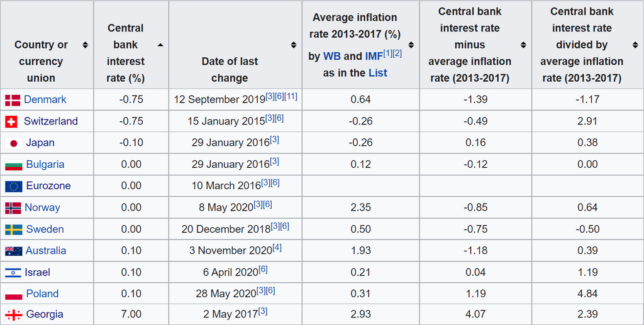
Task: Open the WB link in header
Action: click(x=332, y=57)
